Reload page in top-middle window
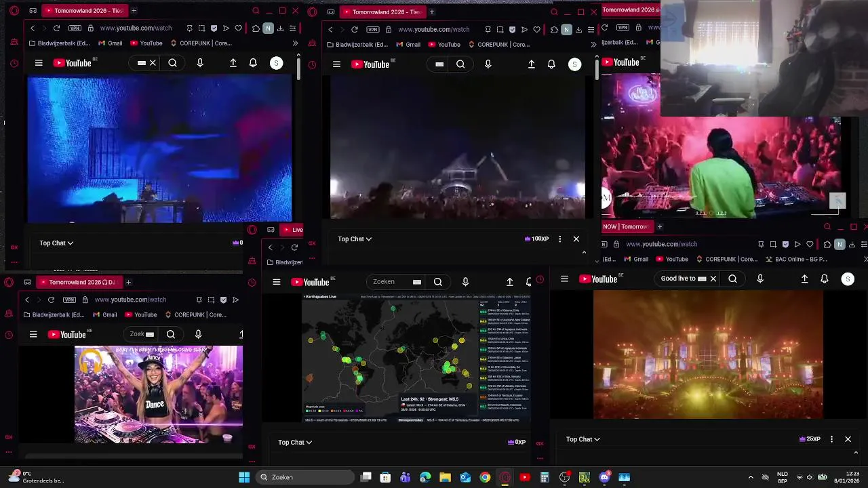Screen dimensions: 868x488 (x=355, y=29)
